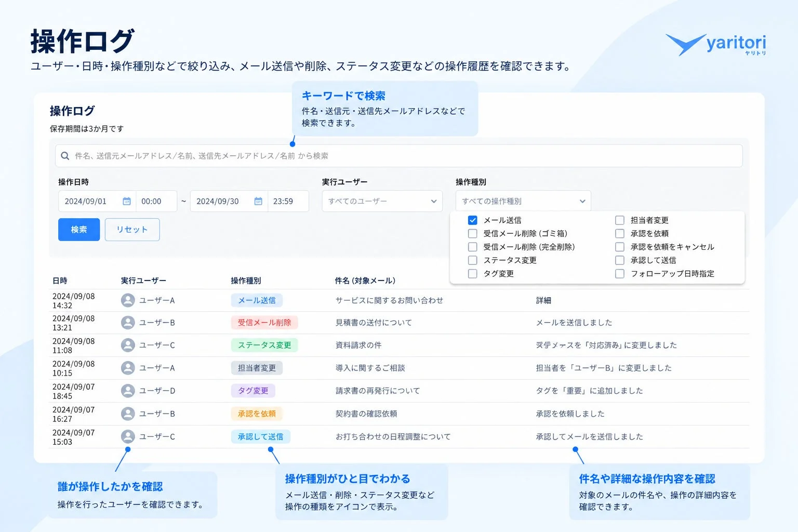
Task: Click detail 承認してメールを送信しました
Action: pos(589,436)
